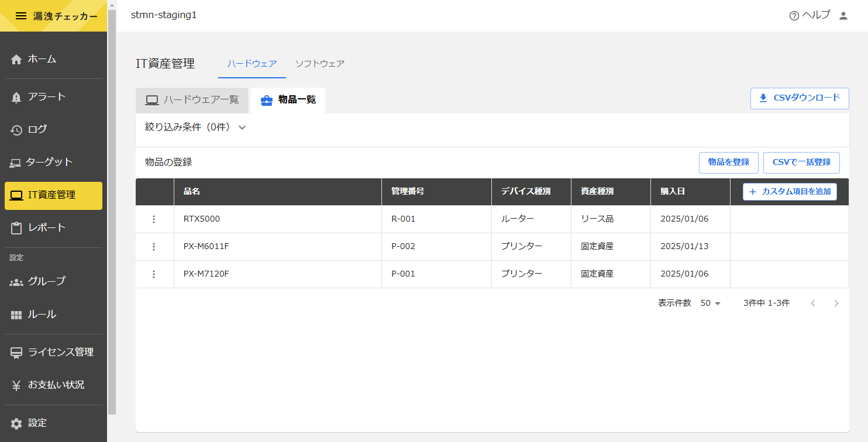The image size is (868, 442).
Task: Open three-dot menu for RTX5000 row
Action: pyautogui.click(x=154, y=219)
